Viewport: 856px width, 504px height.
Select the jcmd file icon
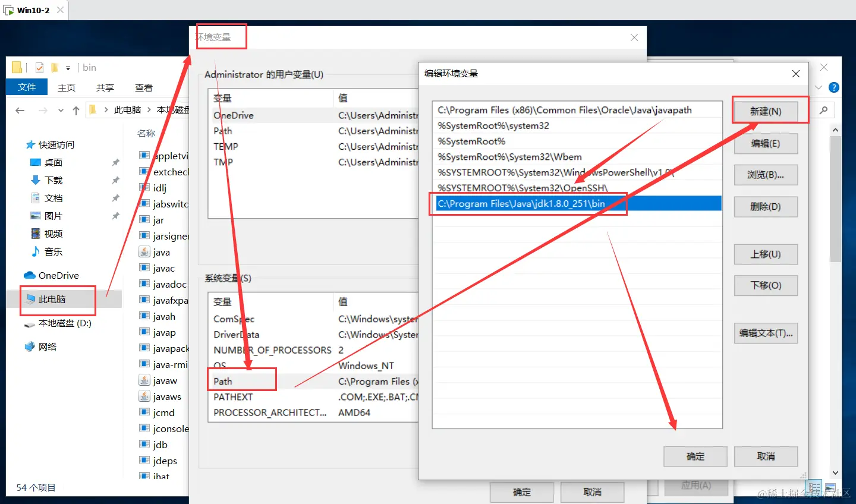(x=144, y=412)
